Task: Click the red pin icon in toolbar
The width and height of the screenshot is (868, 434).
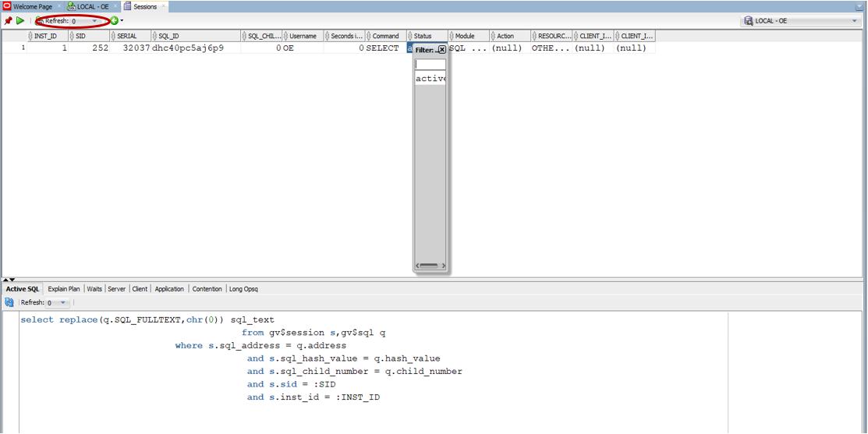Action: (8, 20)
